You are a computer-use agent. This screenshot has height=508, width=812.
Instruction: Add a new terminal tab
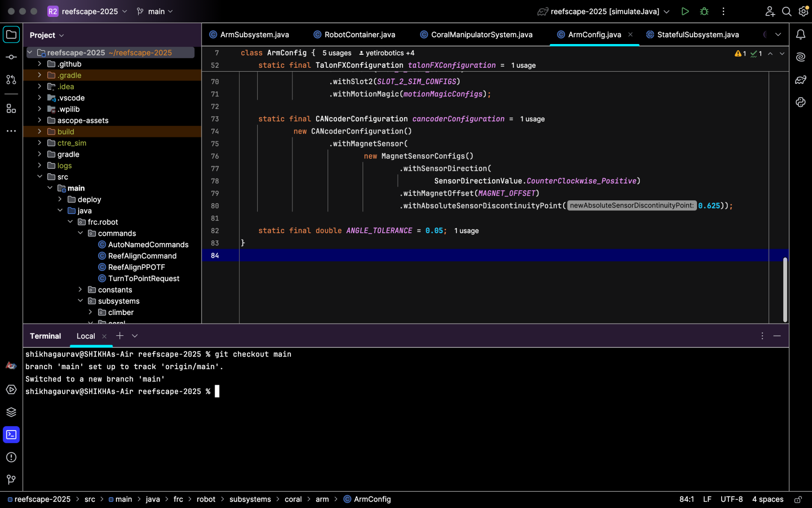click(x=120, y=336)
